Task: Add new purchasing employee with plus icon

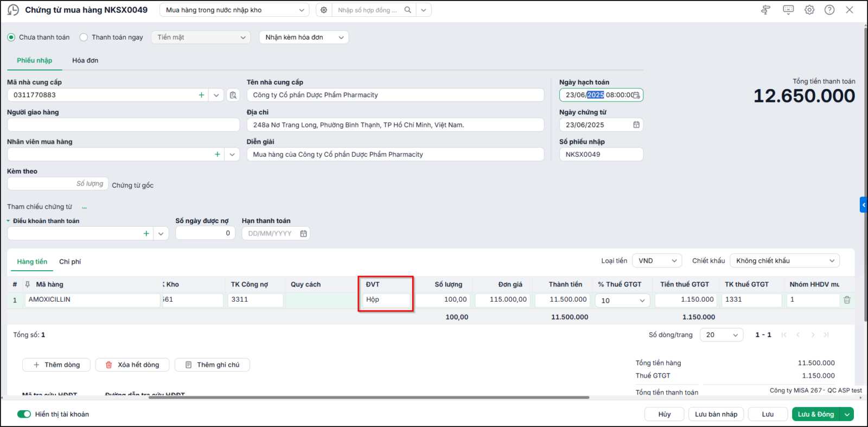Action: 218,154
